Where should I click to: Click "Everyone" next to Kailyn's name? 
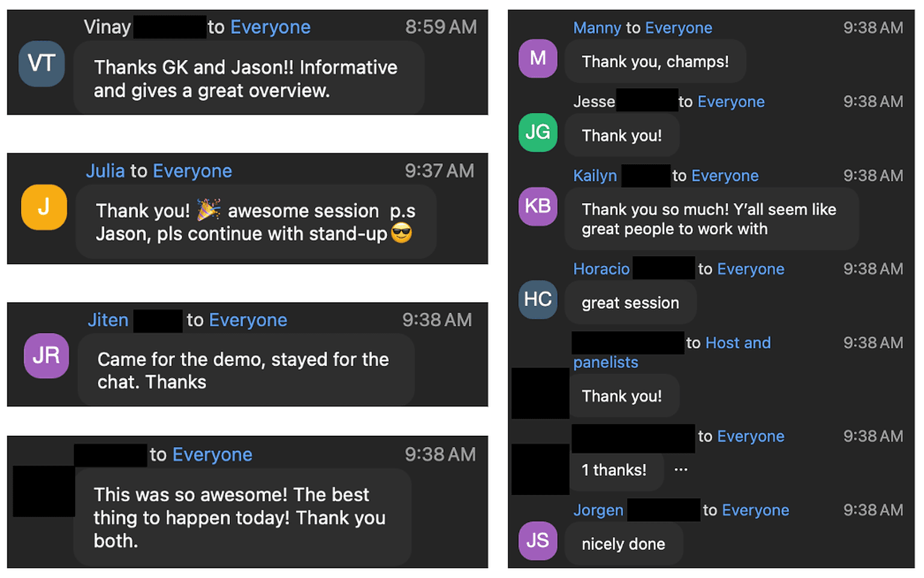(x=725, y=176)
